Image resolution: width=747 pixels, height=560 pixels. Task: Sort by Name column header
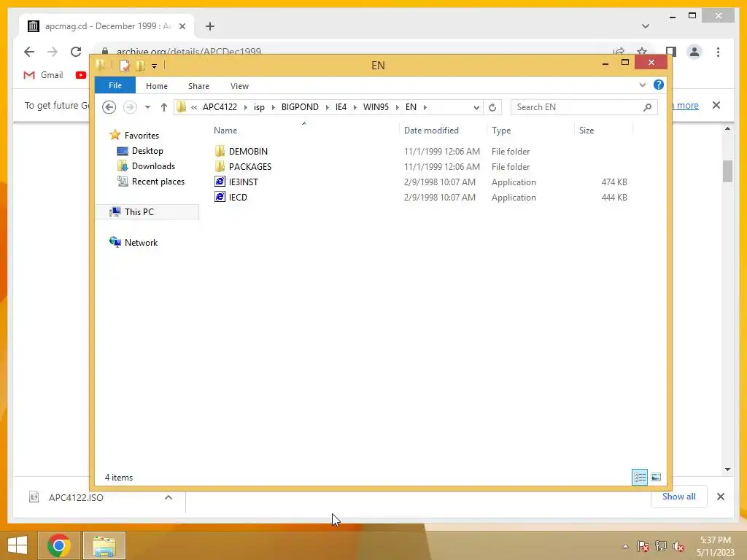pos(305,131)
